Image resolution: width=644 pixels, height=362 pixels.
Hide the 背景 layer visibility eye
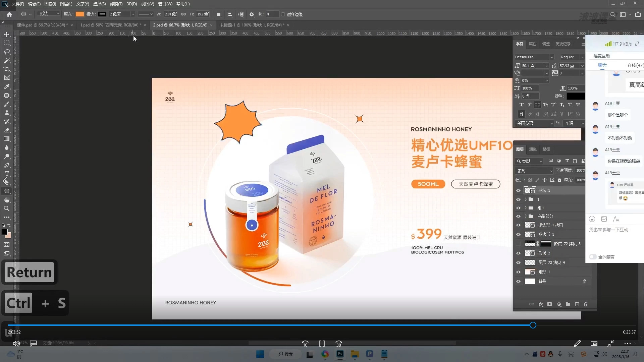518,282
